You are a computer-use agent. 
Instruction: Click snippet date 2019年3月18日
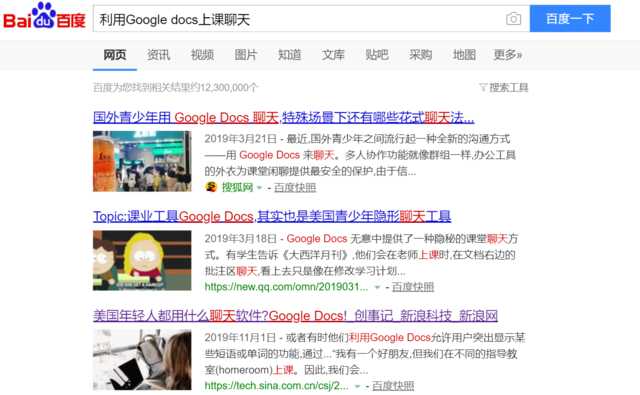[240, 238]
